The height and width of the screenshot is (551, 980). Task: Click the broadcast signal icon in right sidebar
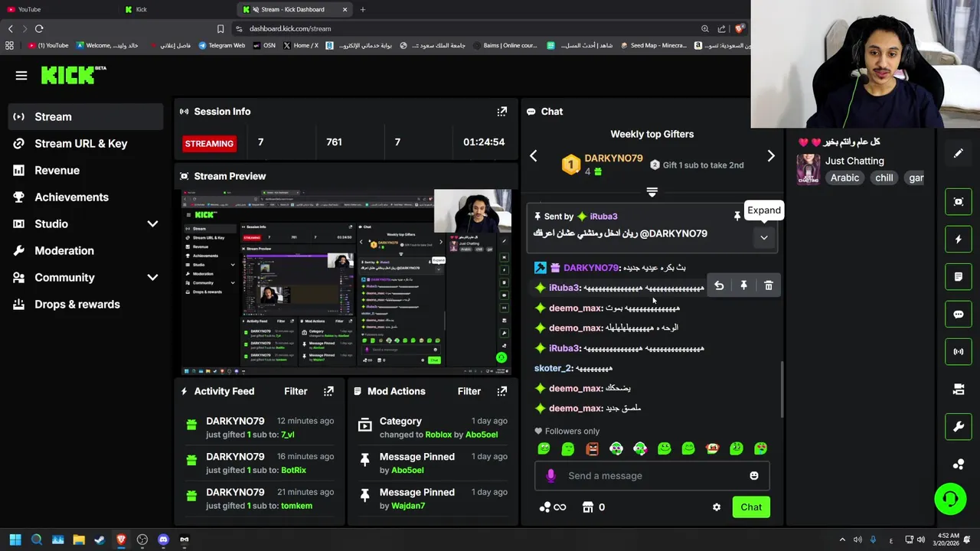click(x=958, y=351)
